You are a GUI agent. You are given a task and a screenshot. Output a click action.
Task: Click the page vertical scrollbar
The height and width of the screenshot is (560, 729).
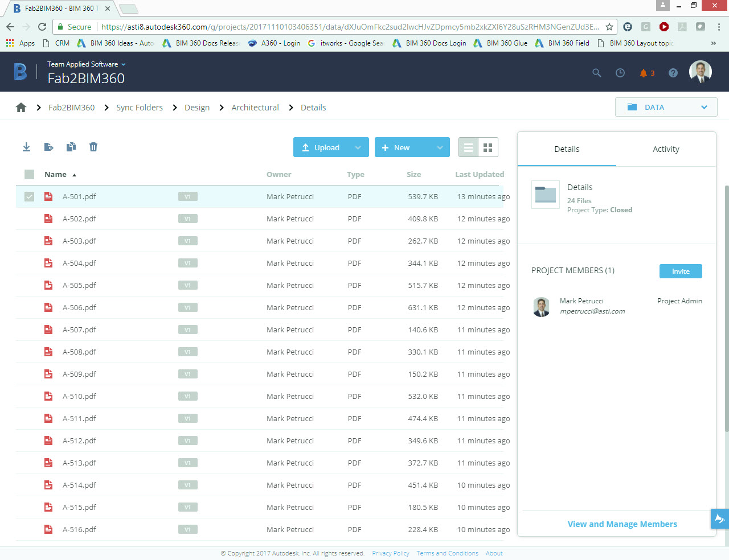[726, 307]
